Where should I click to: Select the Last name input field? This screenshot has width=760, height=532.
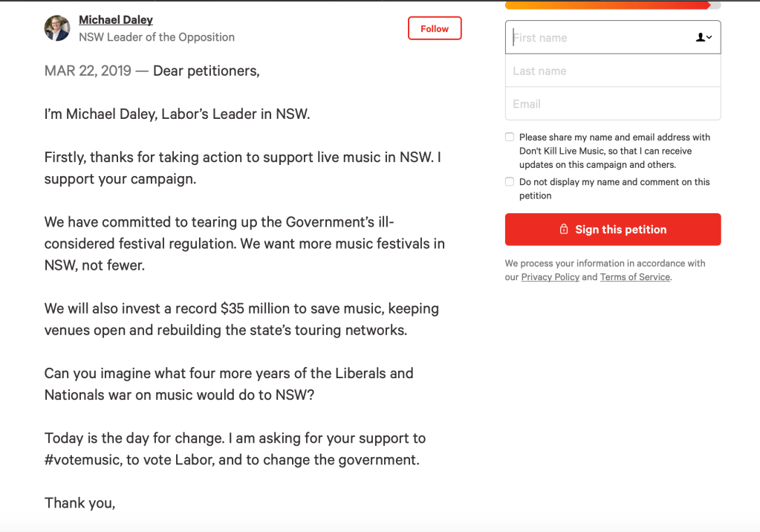(x=612, y=71)
